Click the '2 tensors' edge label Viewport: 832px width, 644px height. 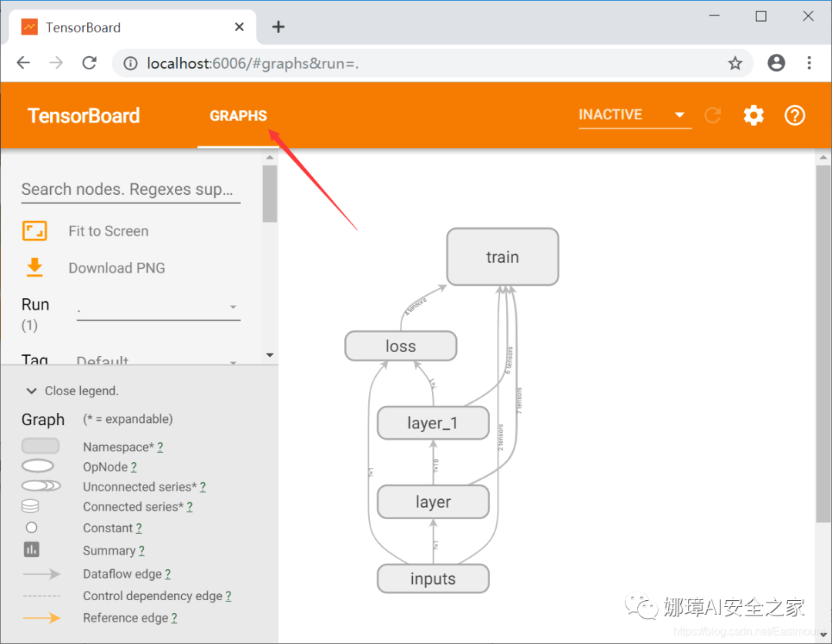point(501,438)
